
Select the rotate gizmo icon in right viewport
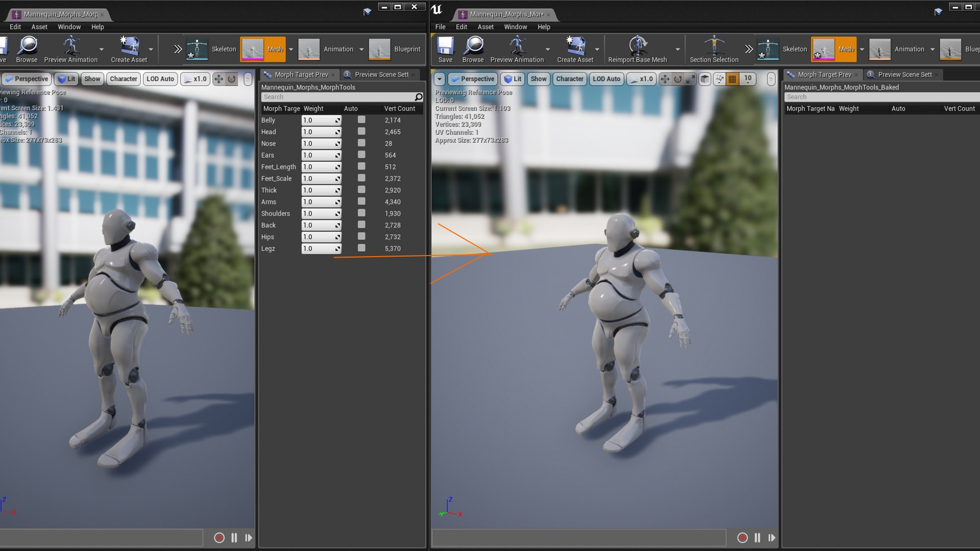coord(677,79)
